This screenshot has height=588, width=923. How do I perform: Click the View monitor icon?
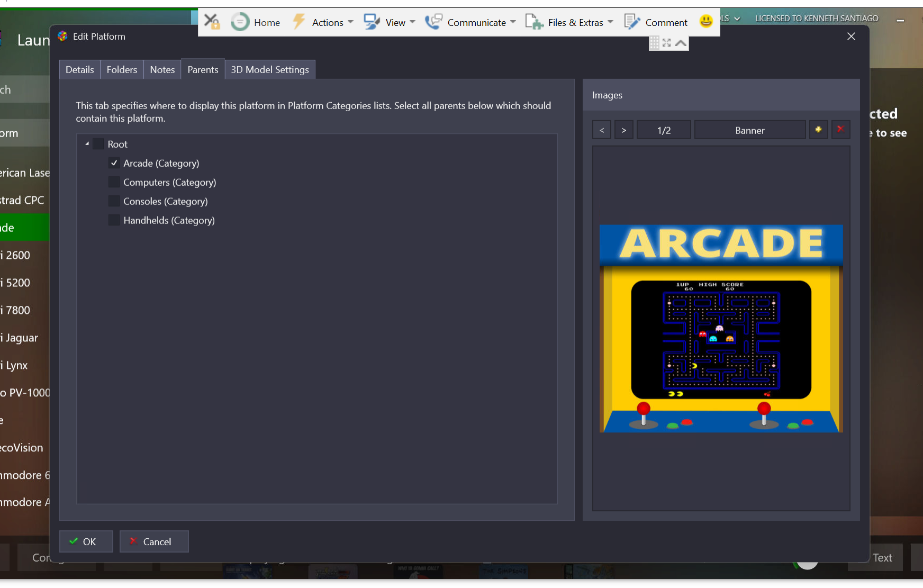click(372, 22)
